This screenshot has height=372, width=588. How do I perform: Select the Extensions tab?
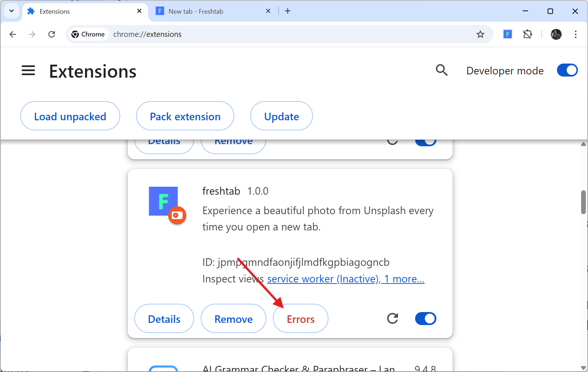[x=54, y=11]
